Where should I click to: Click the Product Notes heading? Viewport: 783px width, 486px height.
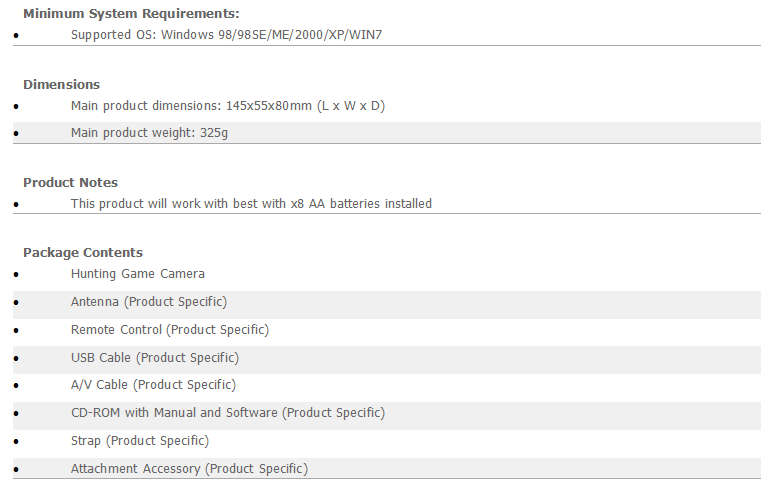click(x=70, y=183)
